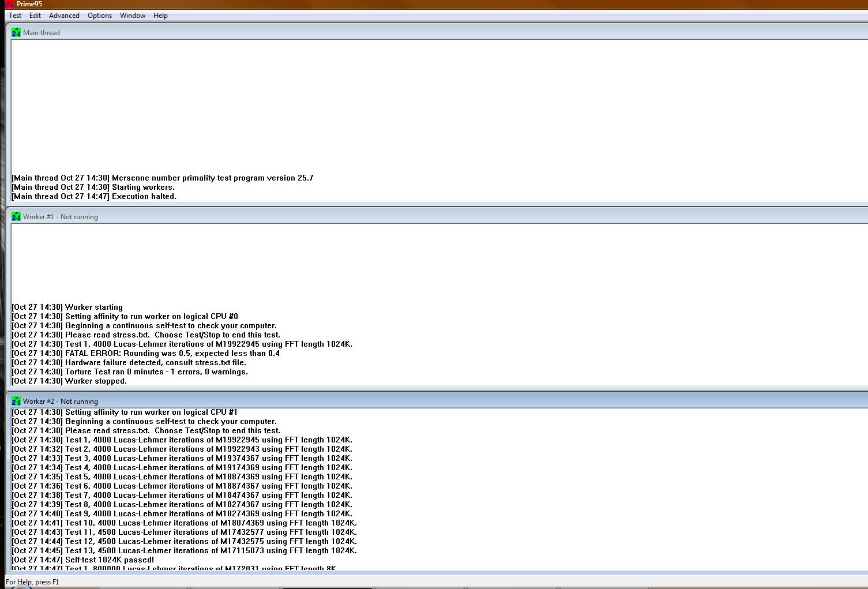
Task: Click the Test 5 M18874369 log line
Action: tap(182, 477)
